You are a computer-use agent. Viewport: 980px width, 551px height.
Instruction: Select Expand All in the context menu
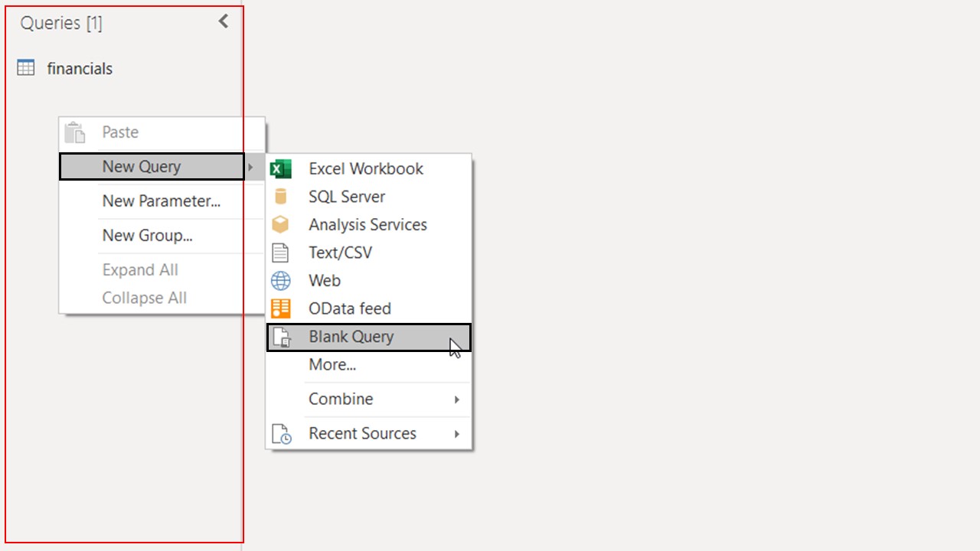(x=140, y=270)
